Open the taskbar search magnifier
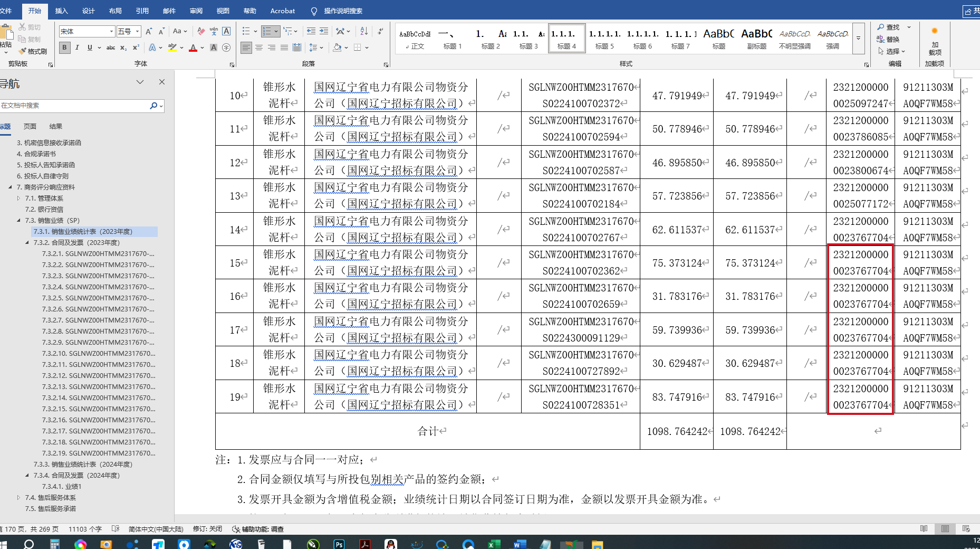Screen dimensions: 980x549 pyautogui.click(x=28, y=544)
